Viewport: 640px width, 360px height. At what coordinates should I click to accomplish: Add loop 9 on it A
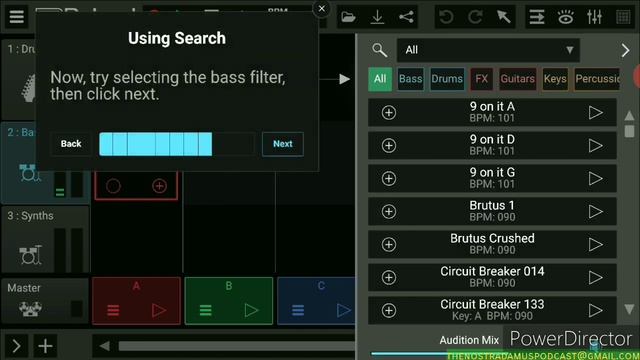389,113
